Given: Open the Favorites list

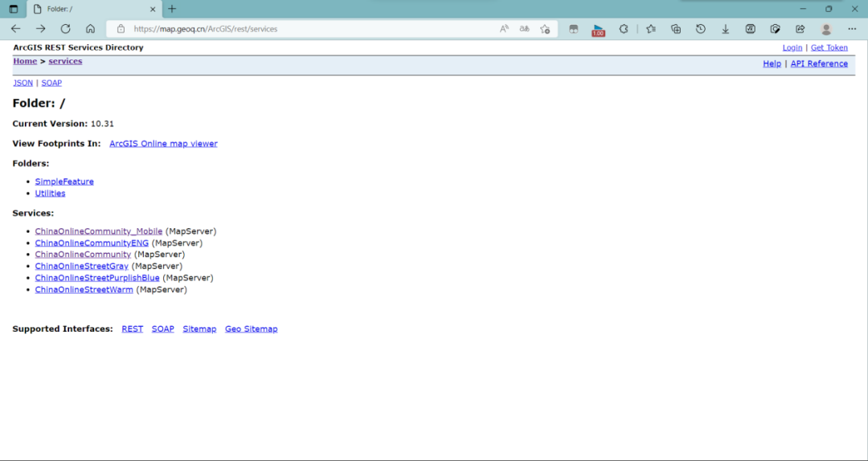Looking at the screenshot, I should click(651, 29).
